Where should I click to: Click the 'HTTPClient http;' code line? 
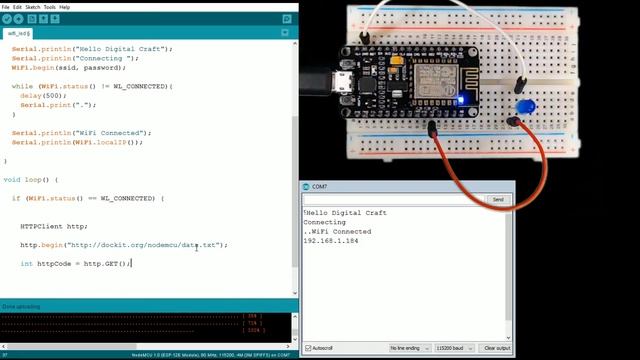pyautogui.click(x=53, y=226)
